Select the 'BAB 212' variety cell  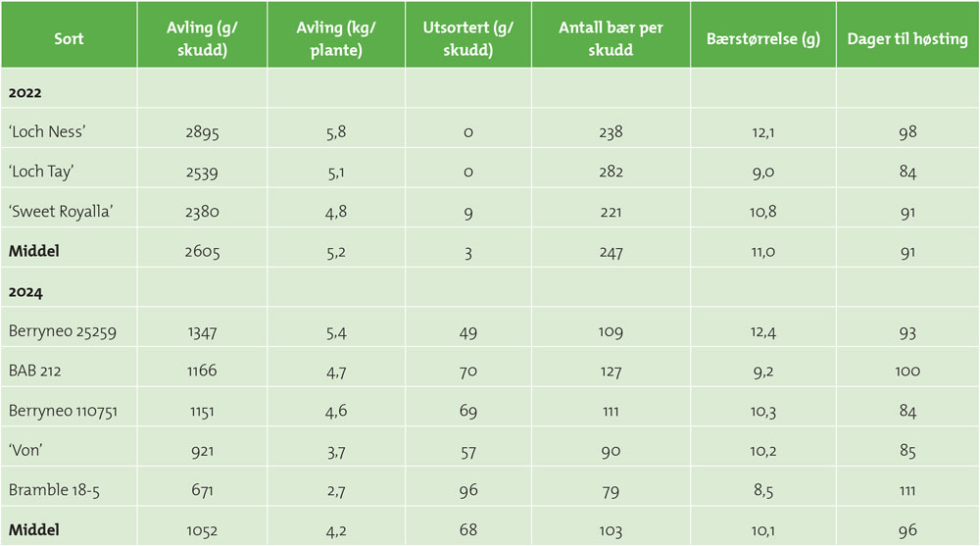(38, 371)
